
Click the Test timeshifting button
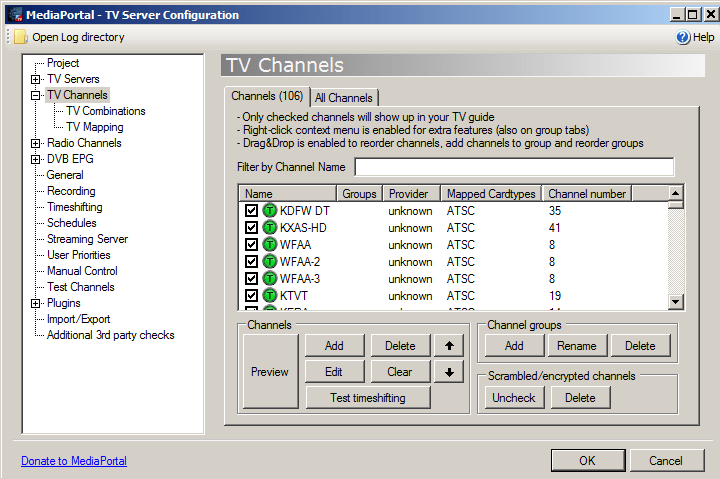(368, 398)
